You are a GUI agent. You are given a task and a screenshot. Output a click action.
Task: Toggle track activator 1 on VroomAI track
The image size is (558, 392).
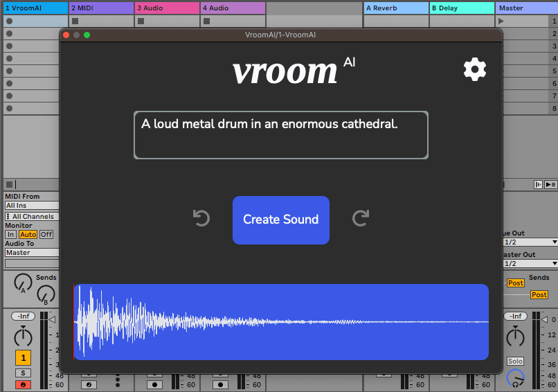pos(23,358)
